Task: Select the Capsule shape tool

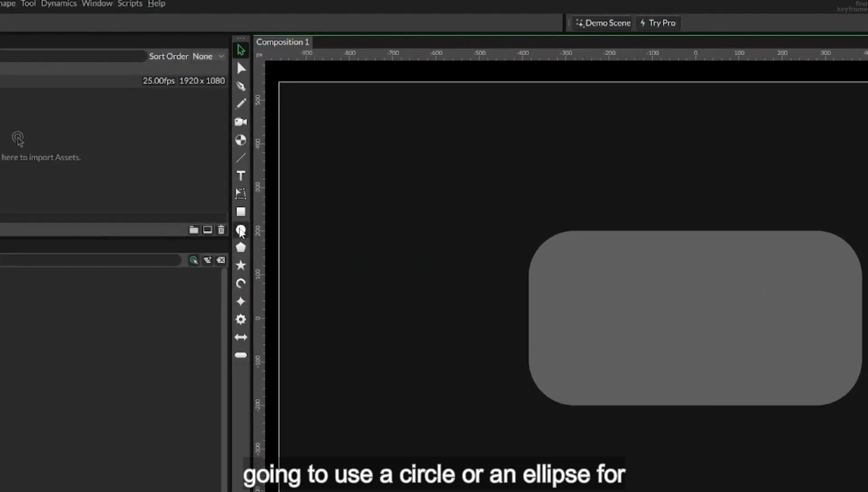Action: click(x=241, y=355)
